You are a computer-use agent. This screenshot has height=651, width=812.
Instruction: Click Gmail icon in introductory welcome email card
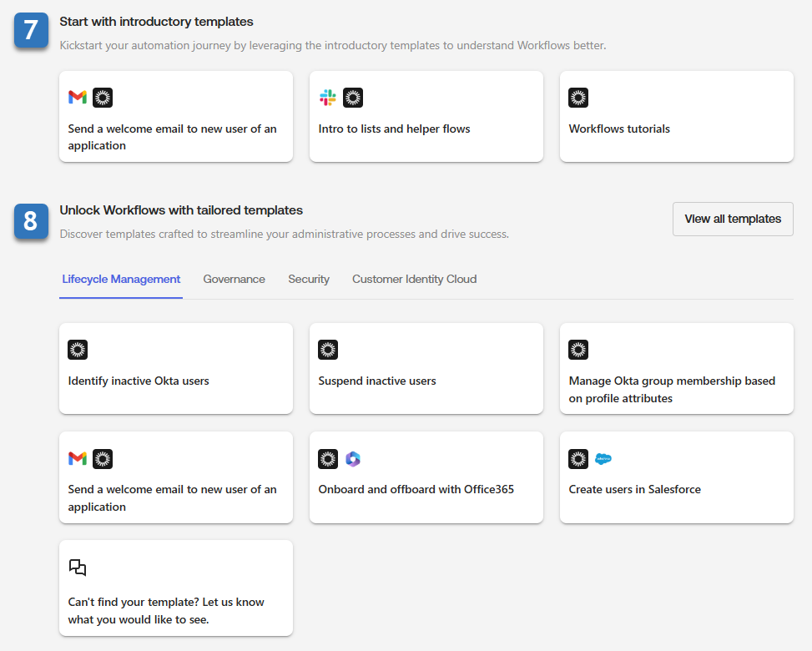coord(78,98)
